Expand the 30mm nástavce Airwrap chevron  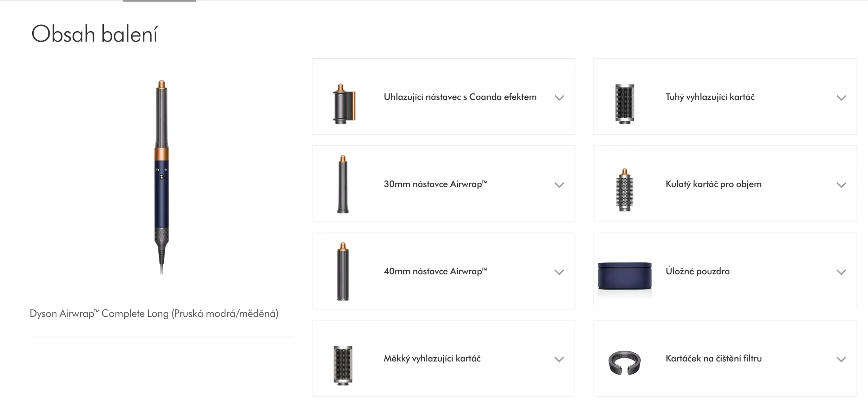click(559, 185)
